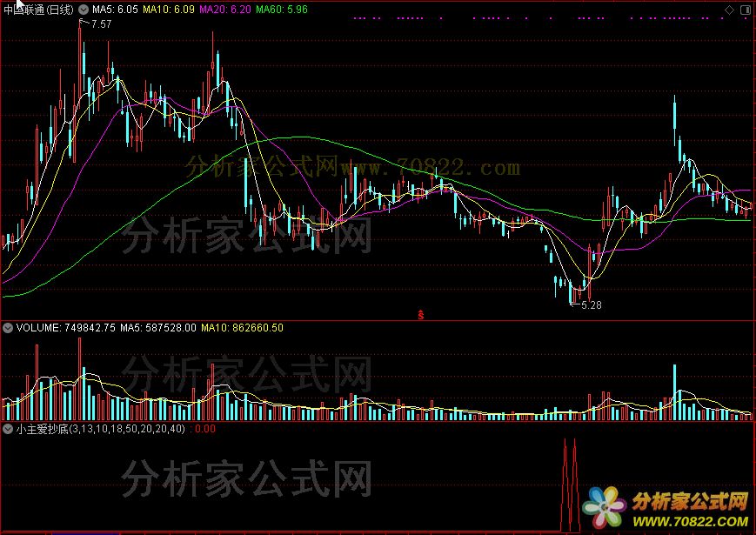
Task: Click the green MA60: 5.96 label
Action: point(282,10)
